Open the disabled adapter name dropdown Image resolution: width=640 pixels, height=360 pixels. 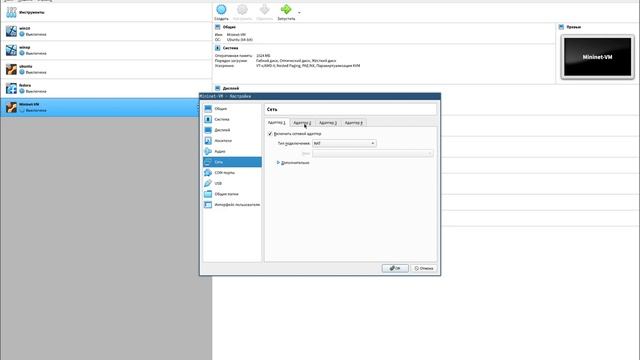(373, 153)
